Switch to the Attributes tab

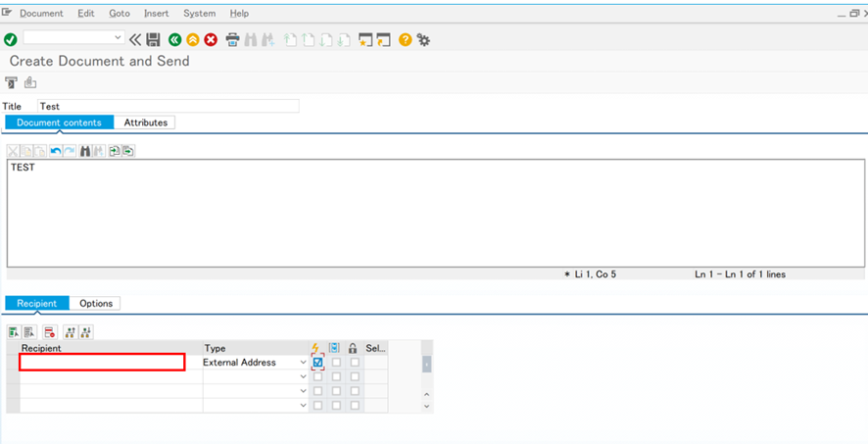tap(145, 123)
